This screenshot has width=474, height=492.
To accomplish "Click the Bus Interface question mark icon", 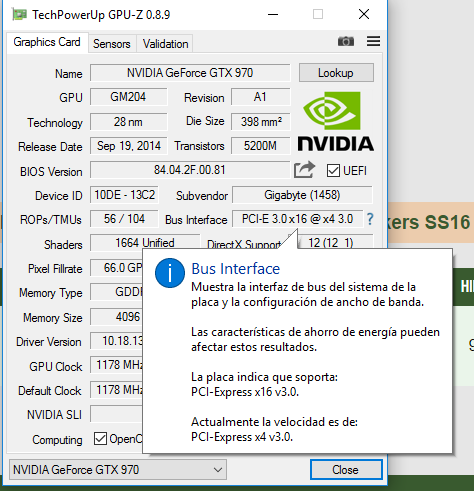I will (370, 219).
